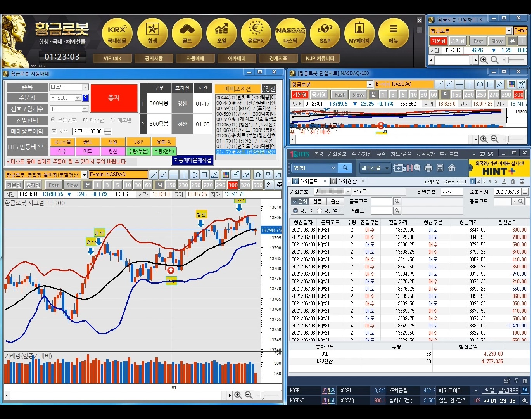532x419 pixels.
Task: Select vertical line tool in main chart toolbar
Action: point(184,175)
